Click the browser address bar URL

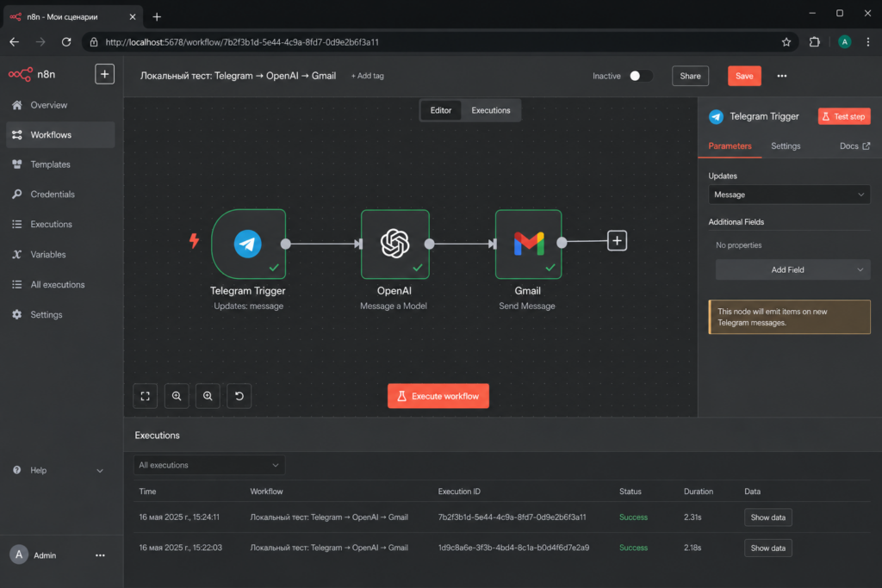pyautogui.click(x=242, y=42)
